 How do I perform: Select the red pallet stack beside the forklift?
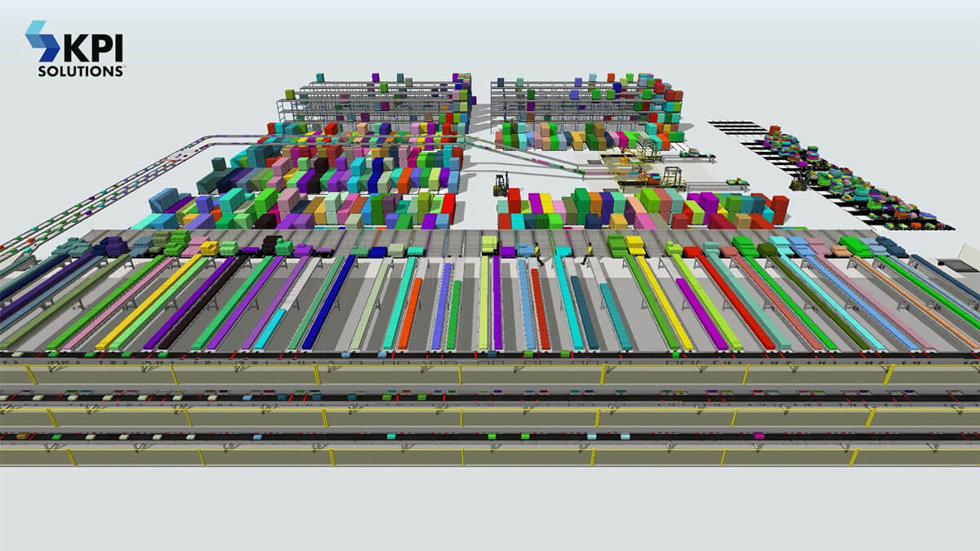click(514, 202)
